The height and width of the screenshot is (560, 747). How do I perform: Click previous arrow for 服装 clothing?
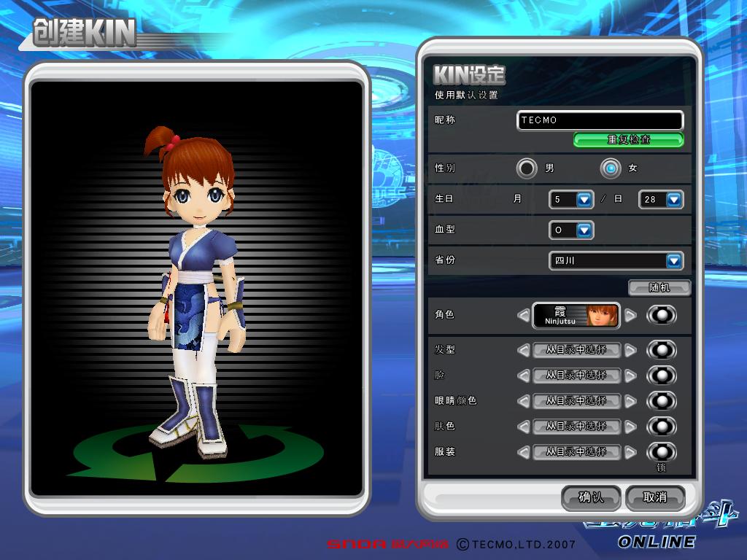tap(523, 452)
